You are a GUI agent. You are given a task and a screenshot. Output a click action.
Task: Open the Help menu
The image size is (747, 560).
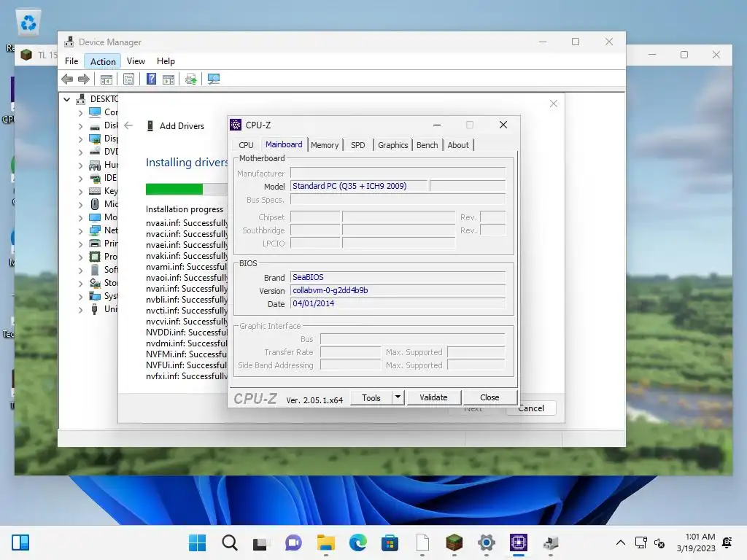coord(166,61)
